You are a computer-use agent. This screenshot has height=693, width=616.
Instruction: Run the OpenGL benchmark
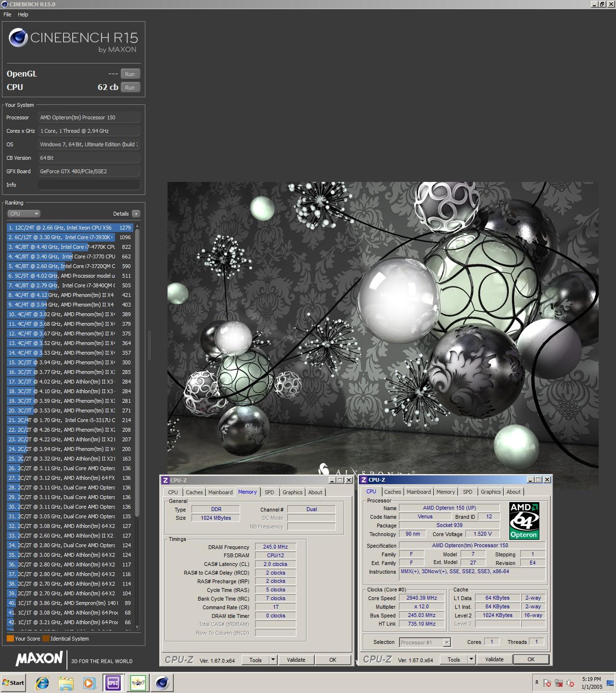pos(130,74)
